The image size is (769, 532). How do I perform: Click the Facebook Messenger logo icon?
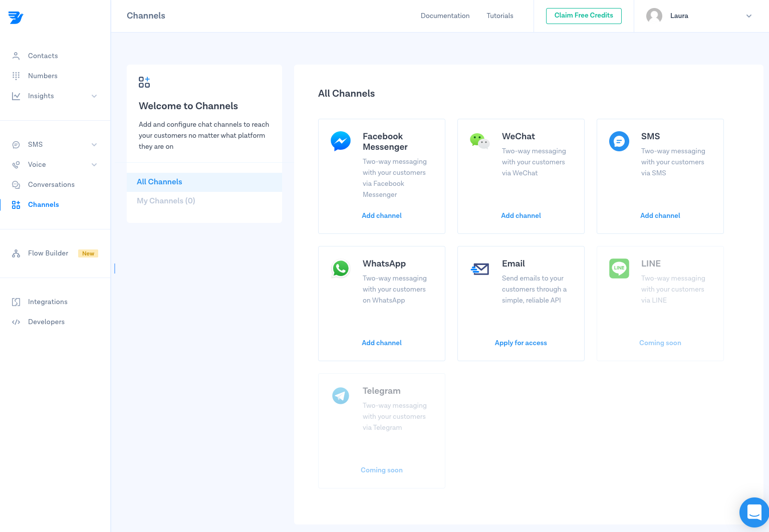tap(341, 141)
